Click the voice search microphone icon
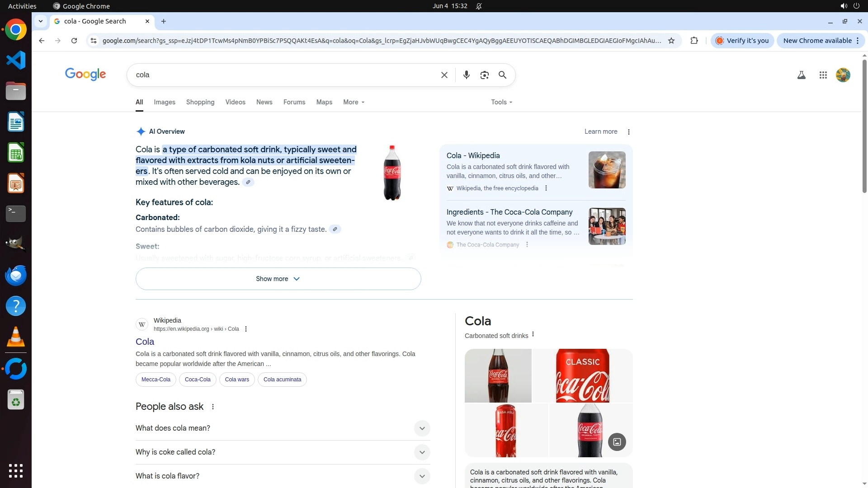The height and width of the screenshot is (488, 868). (x=466, y=75)
